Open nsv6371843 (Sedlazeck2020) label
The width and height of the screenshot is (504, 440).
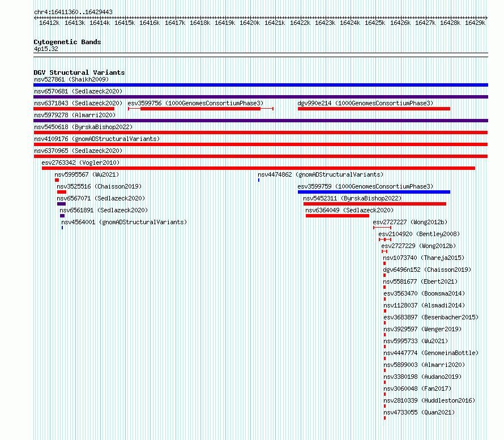point(78,103)
